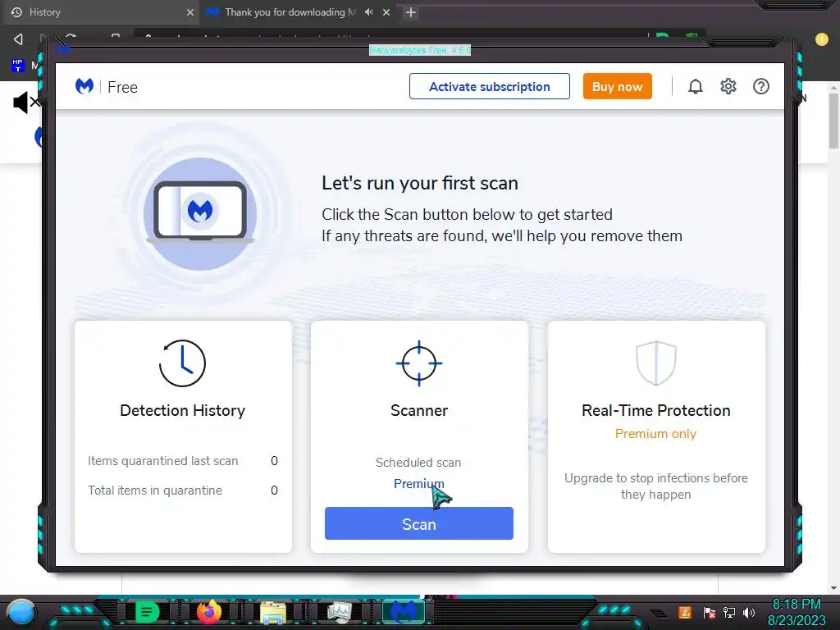Click the Malwarebytes logo next to Free
Image resolution: width=840 pixels, height=630 pixels.
84,86
